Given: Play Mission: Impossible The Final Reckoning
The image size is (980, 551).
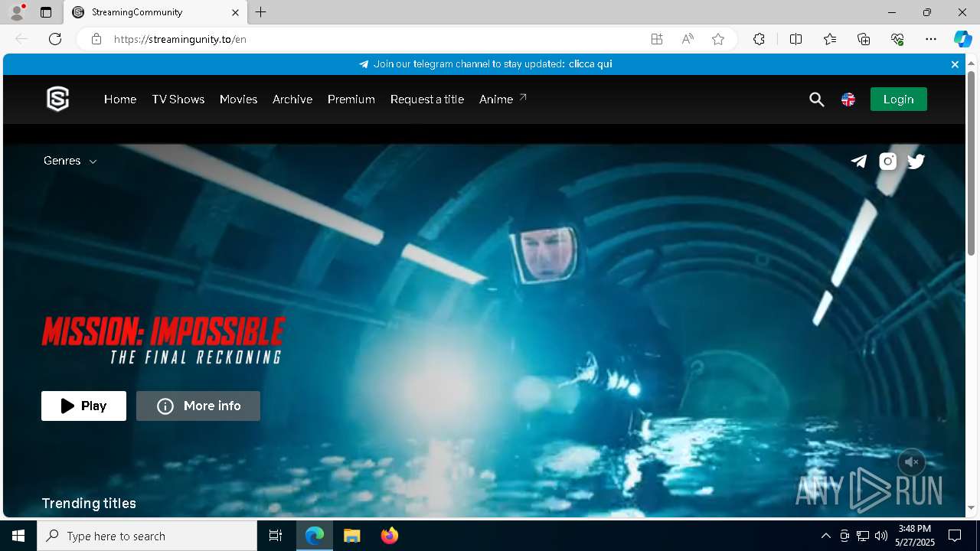Looking at the screenshot, I should pyautogui.click(x=83, y=406).
